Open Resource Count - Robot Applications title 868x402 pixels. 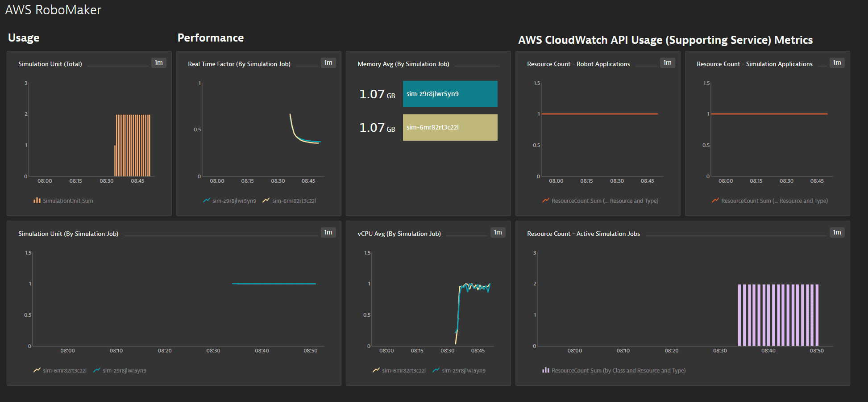coord(578,64)
